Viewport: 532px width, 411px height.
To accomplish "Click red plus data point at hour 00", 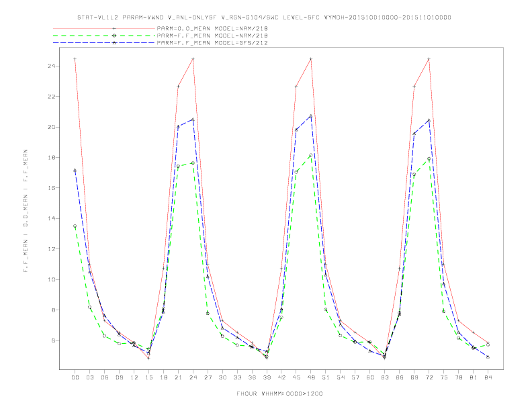I will tap(75, 59).
